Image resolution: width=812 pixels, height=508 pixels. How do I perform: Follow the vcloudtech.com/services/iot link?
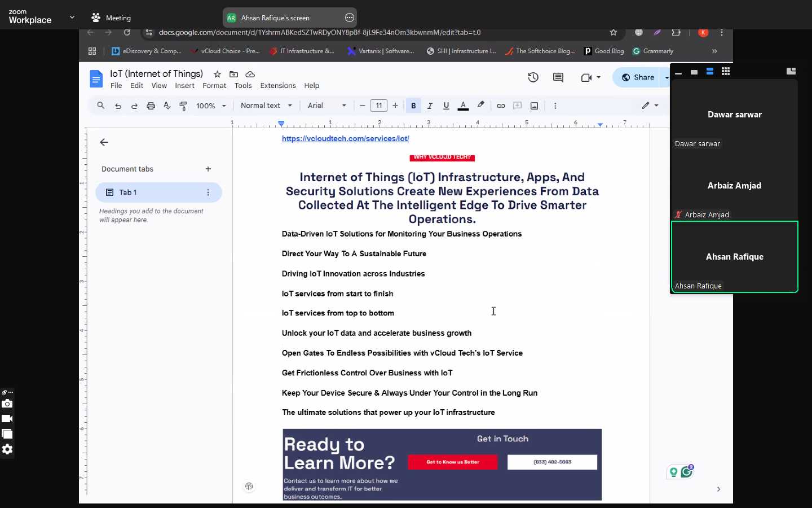coord(345,138)
